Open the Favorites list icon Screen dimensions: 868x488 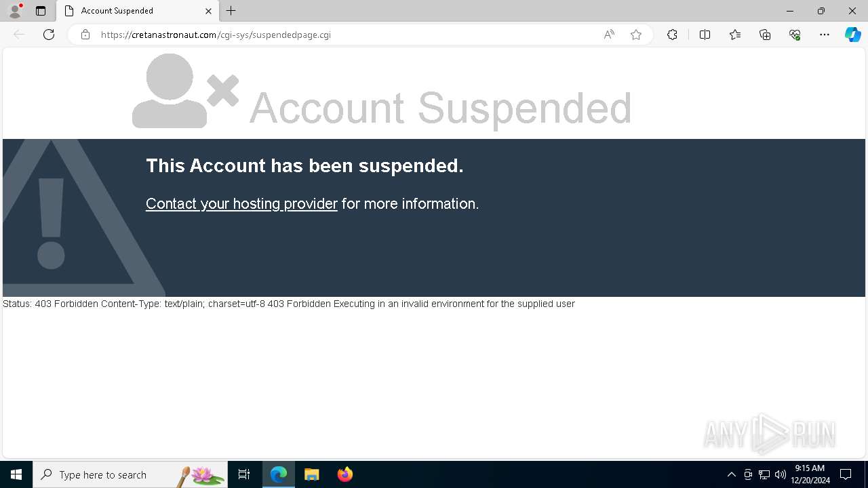pos(735,35)
